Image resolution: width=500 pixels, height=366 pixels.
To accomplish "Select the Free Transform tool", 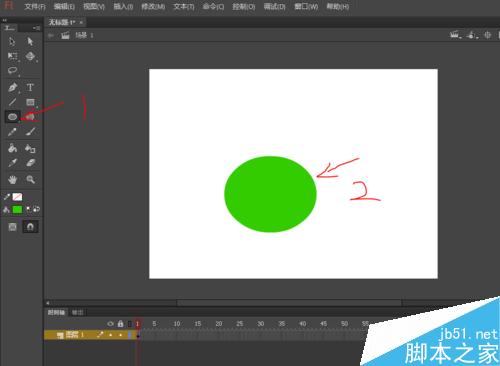I will point(12,56).
